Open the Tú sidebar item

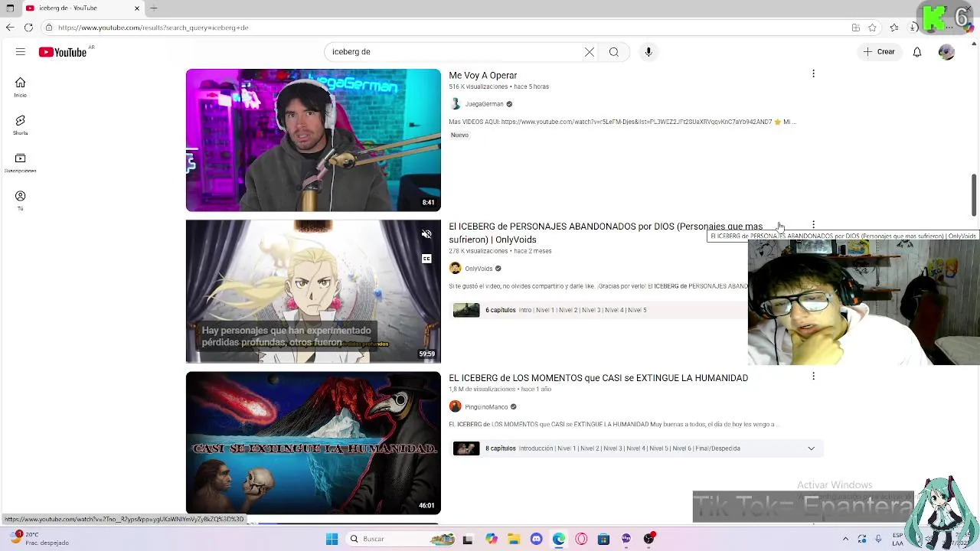pos(21,201)
